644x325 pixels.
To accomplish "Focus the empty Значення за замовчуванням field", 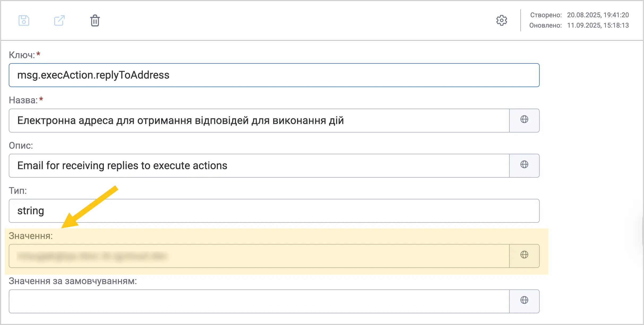I will point(259,301).
